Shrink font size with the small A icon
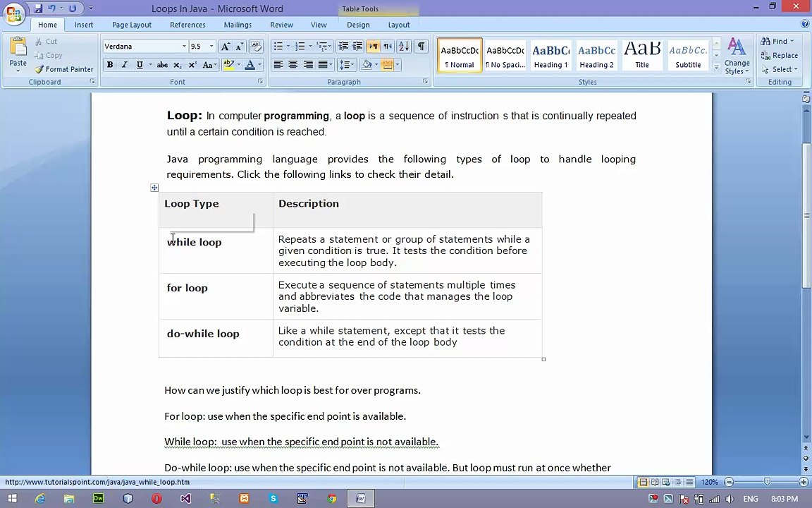Screen dimensions: 812x508 click(x=239, y=46)
